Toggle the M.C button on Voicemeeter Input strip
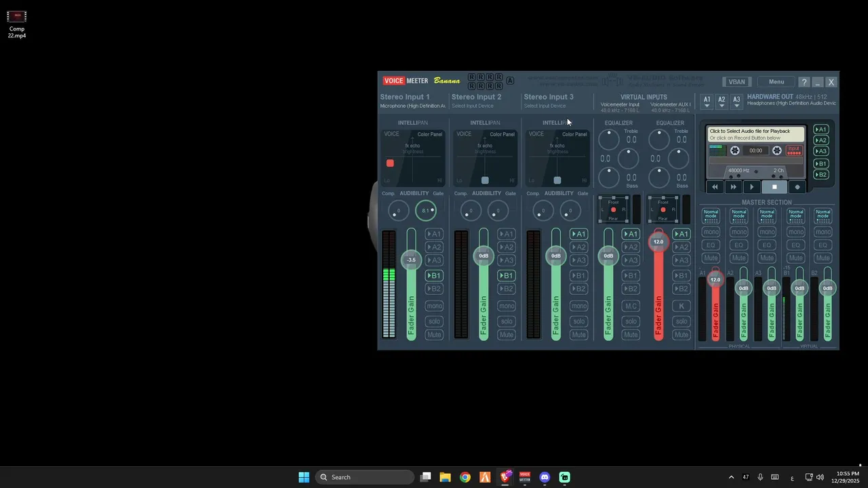Viewport: 868px width, 488px height. click(x=631, y=306)
